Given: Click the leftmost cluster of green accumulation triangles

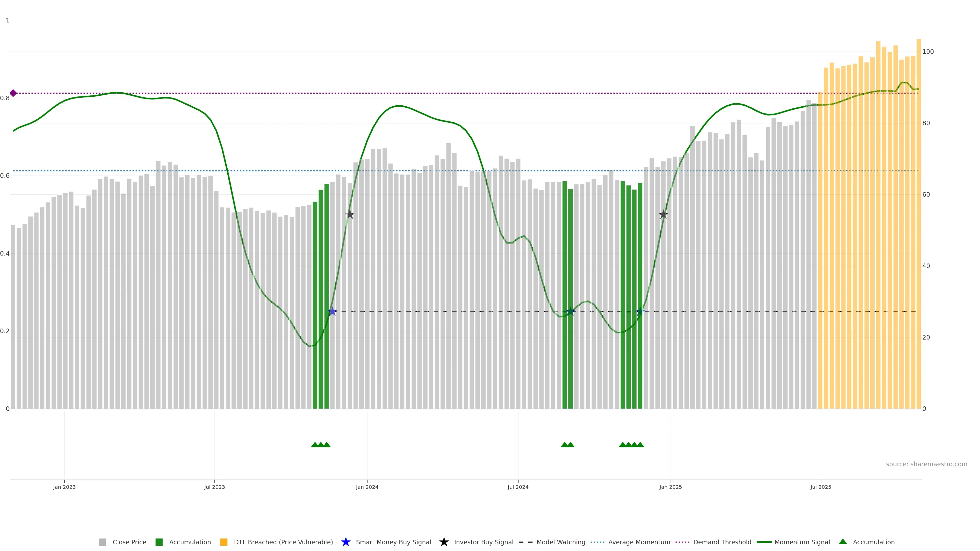Looking at the screenshot, I should 321,445.
